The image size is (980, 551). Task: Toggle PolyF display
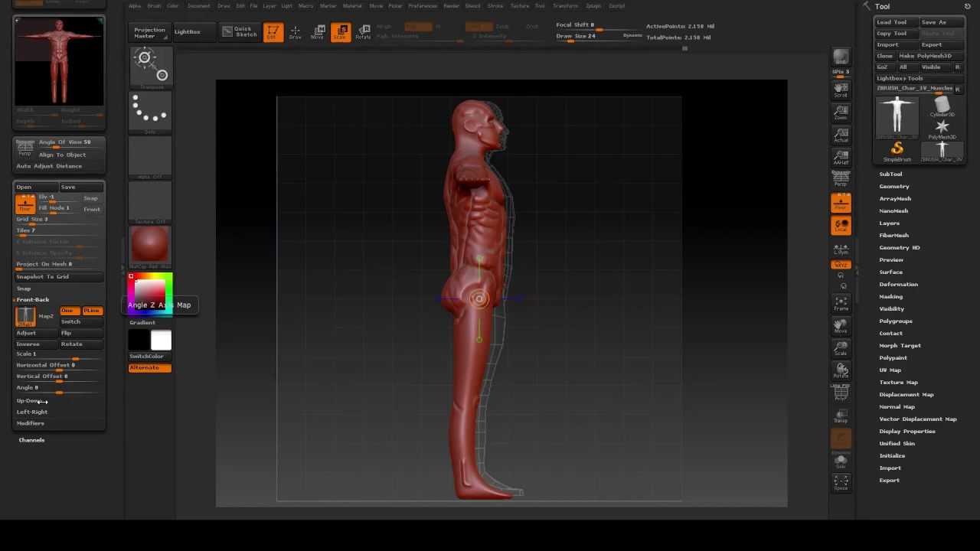[841, 394]
